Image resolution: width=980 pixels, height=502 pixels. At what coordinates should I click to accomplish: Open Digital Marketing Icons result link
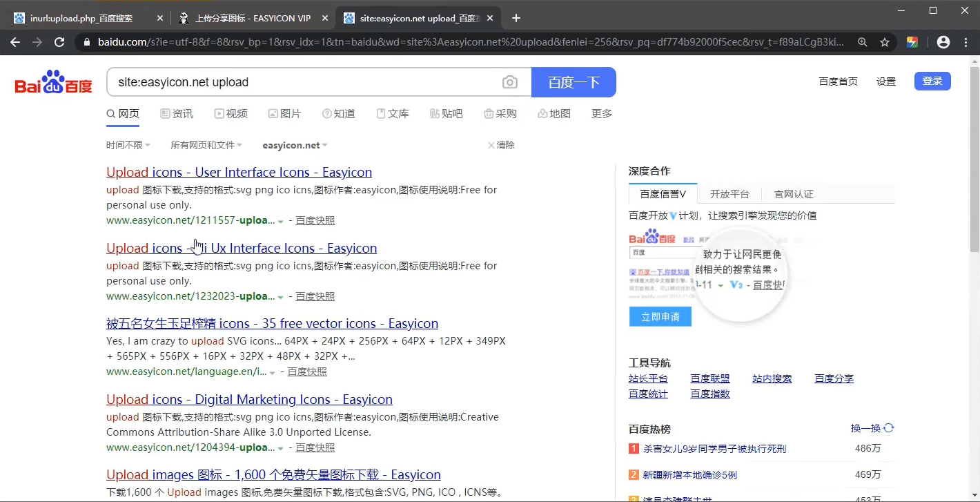[x=249, y=399]
